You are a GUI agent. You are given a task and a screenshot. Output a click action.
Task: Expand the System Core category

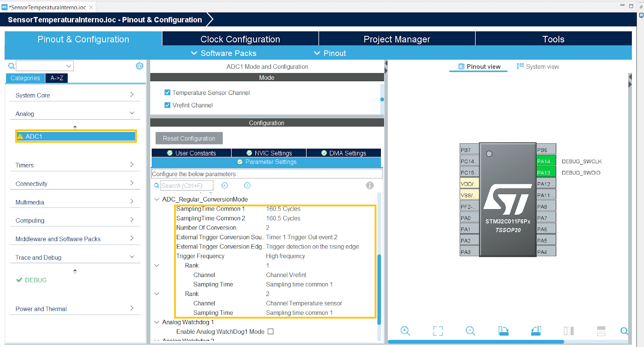[74, 95]
